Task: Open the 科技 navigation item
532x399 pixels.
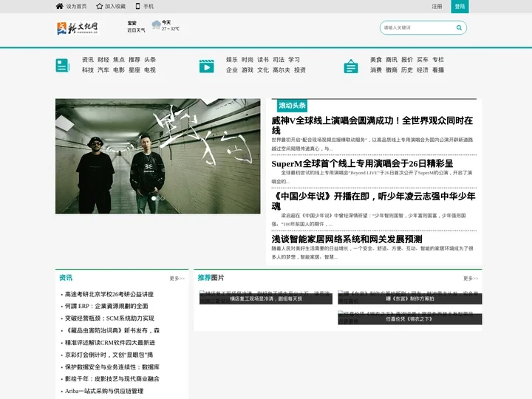Action: point(88,70)
